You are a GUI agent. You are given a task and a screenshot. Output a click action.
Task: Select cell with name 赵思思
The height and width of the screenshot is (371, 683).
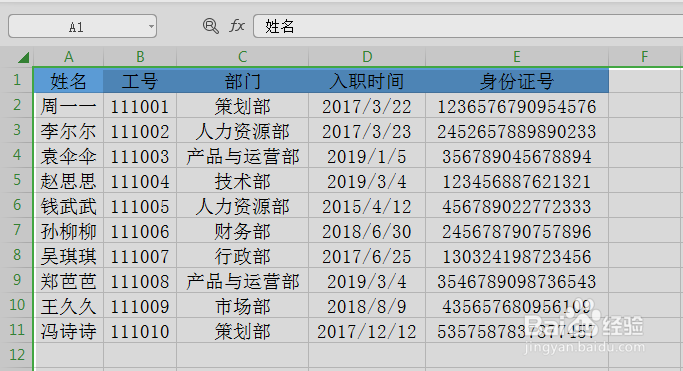tap(68, 181)
